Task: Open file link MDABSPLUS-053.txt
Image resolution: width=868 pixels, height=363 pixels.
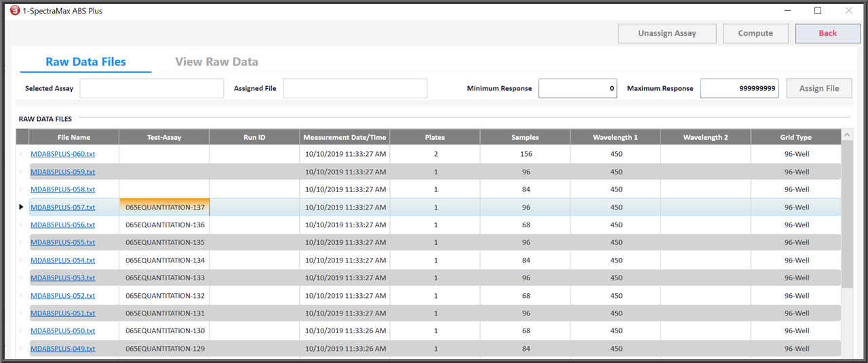Action: (x=63, y=278)
